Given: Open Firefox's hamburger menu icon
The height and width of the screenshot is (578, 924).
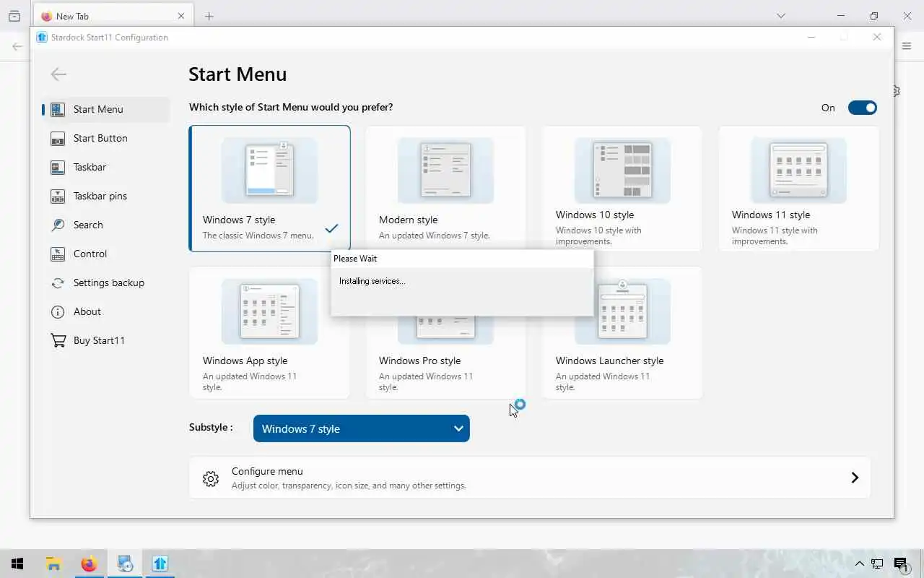Looking at the screenshot, I should (907, 46).
